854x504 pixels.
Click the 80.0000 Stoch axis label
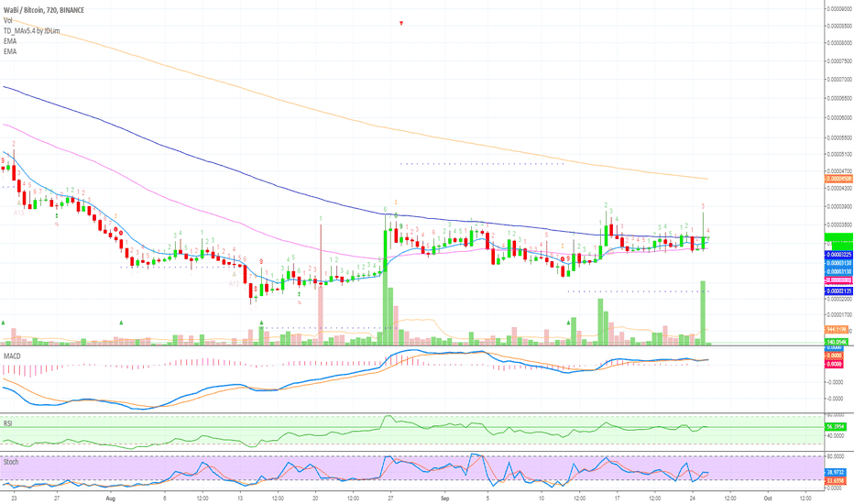[835, 455]
